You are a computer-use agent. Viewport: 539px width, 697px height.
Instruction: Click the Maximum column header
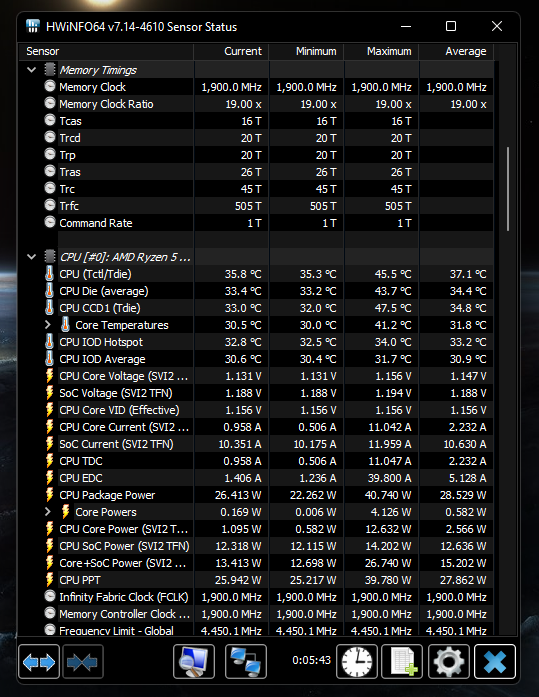(381, 52)
